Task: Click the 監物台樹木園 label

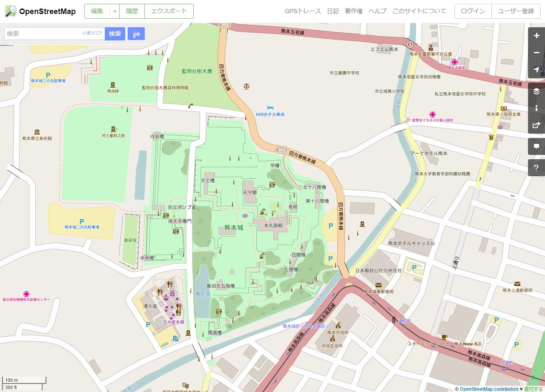Action: [x=197, y=71]
